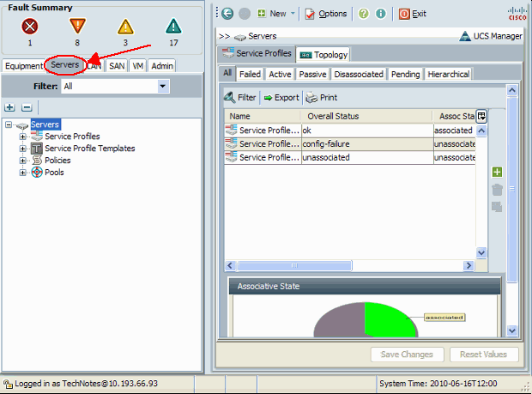The width and height of the screenshot is (532, 394).
Task: Switch to the Equipment tab
Action: (24, 66)
